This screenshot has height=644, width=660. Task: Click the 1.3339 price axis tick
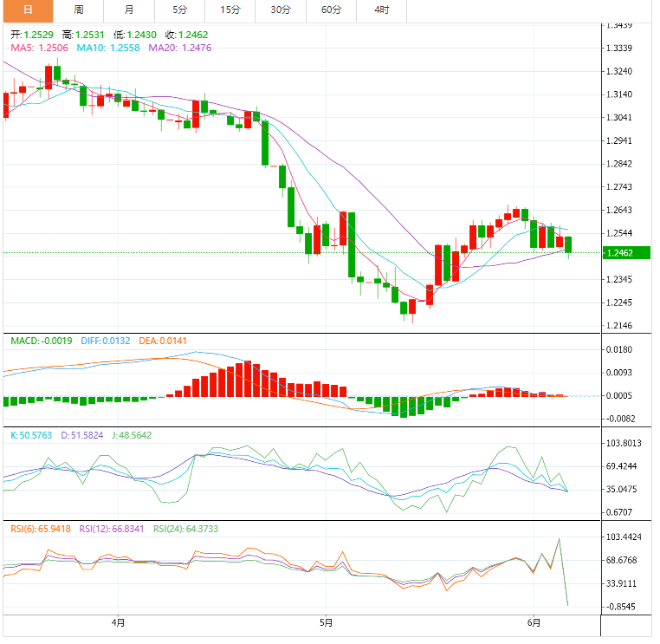click(x=619, y=49)
